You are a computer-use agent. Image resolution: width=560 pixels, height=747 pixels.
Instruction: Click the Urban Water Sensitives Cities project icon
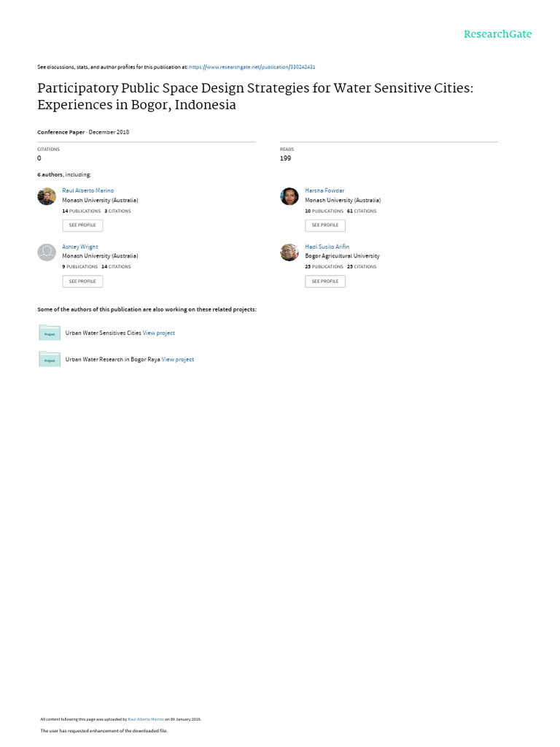click(x=50, y=333)
